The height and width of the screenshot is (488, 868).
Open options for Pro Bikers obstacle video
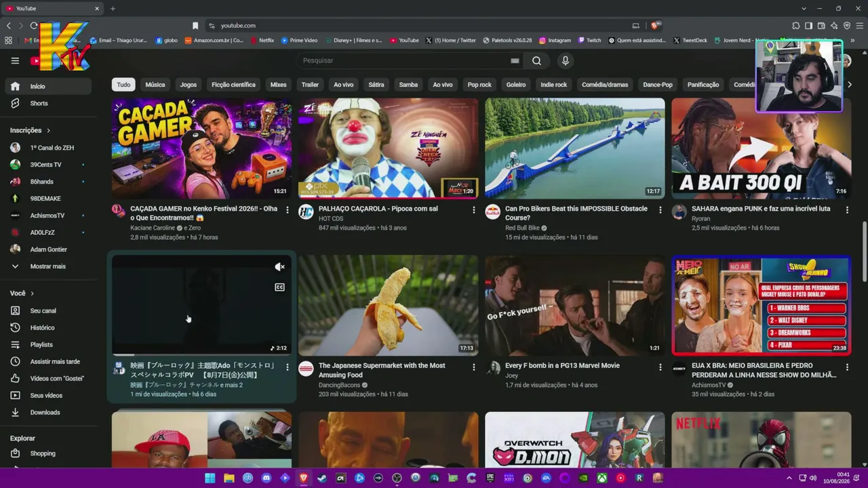[x=660, y=210]
